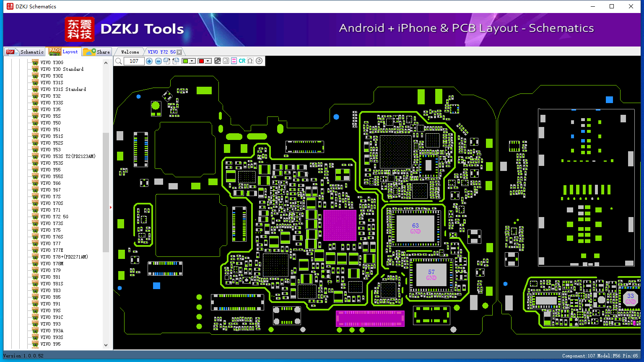Click the DZKJ Schematics title bar icon

coord(10,6)
